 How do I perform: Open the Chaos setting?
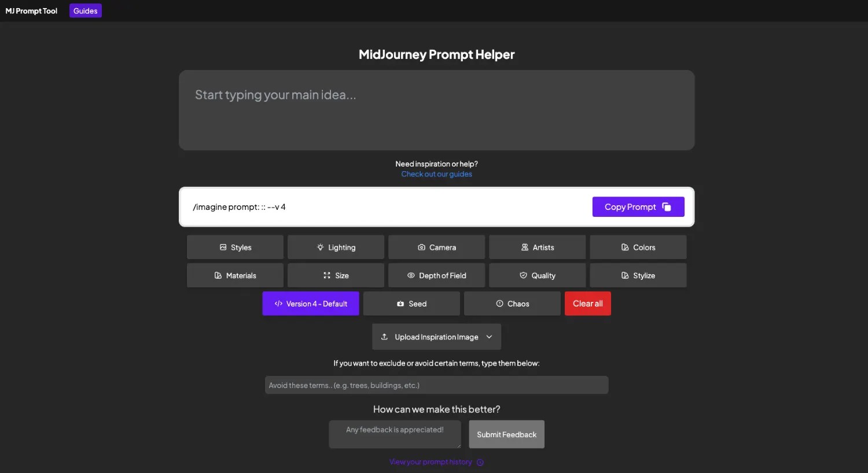coord(512,304)
